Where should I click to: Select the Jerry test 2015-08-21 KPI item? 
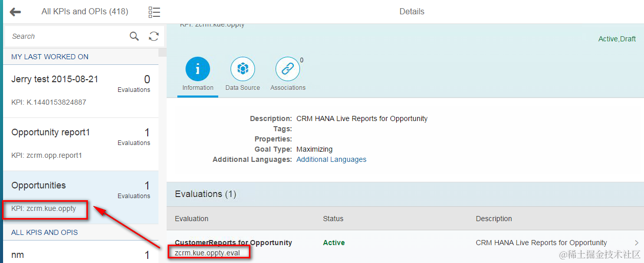81,91
